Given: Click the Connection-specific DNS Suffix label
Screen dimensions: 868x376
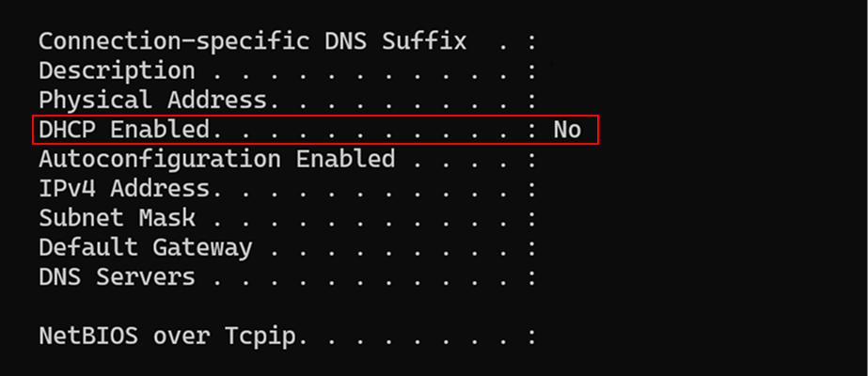Looking at the screenshot, I should pyautogui.click(x=252, y=41).
